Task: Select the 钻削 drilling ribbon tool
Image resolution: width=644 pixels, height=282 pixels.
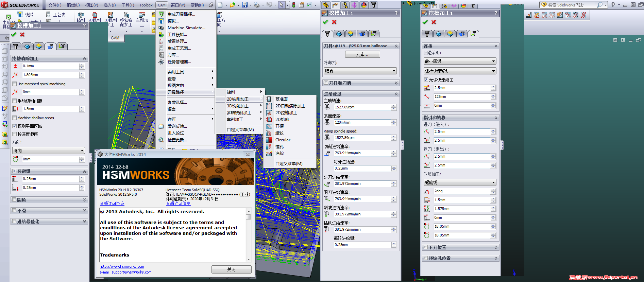Action: click(x=81, y=17)
